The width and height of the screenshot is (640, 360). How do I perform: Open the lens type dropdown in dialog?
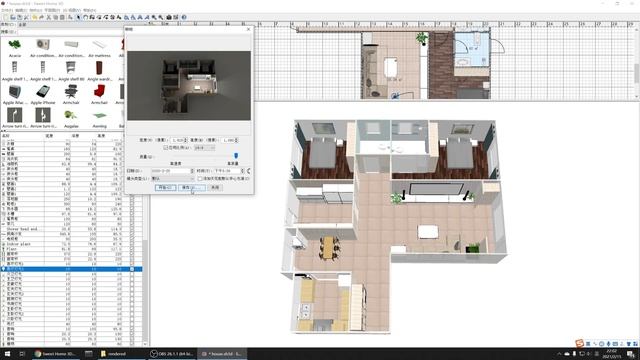pos(173,179)
